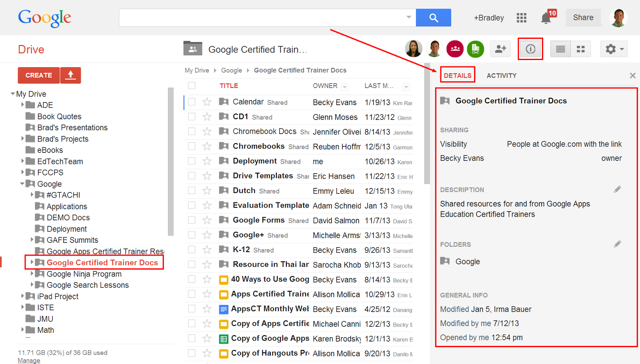This screenshot has width=640, height=364.
Task: Click the add collaborators icon
Action: tap(500, 48)
